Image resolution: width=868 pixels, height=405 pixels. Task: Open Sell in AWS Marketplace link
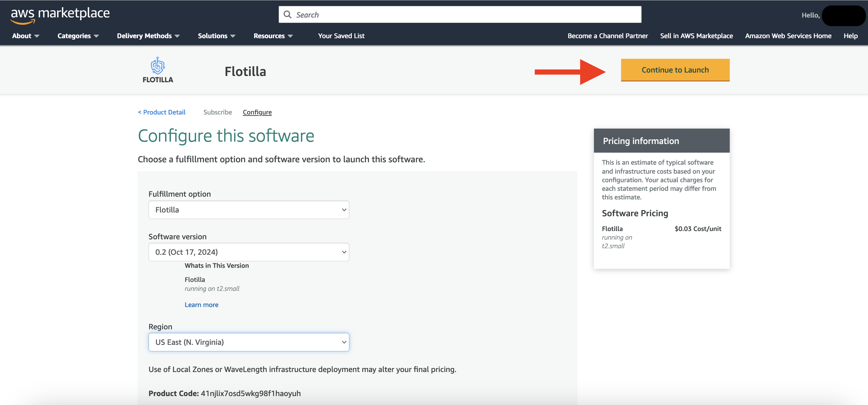coord(696,36)
